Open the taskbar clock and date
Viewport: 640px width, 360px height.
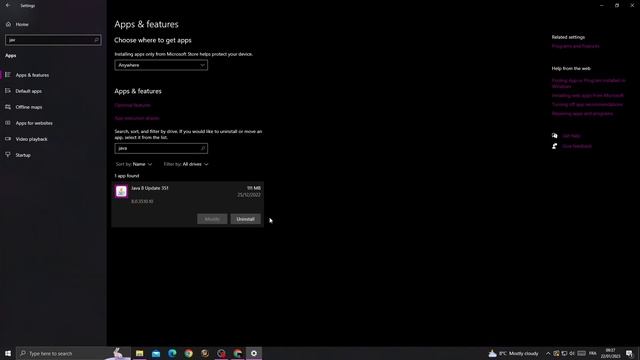pos(610,353)
